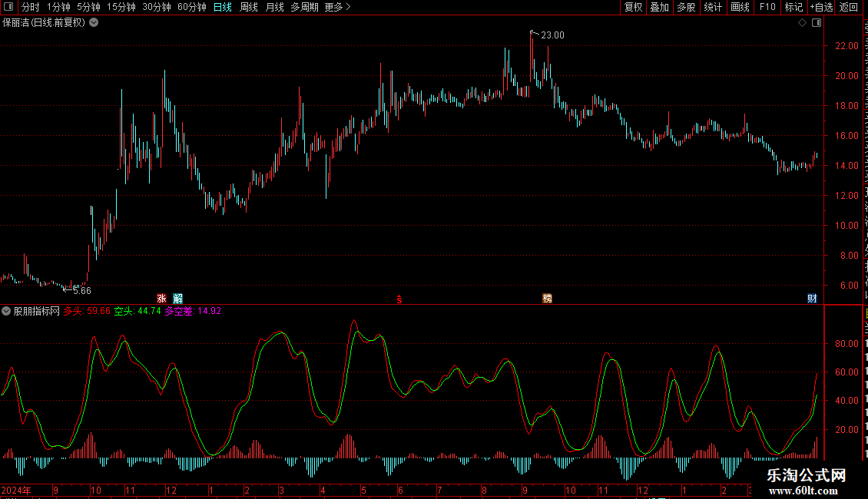Click the 多空差: 14.92 value
The height and width of the screenshot is (499, 868).
pos(194,311)
